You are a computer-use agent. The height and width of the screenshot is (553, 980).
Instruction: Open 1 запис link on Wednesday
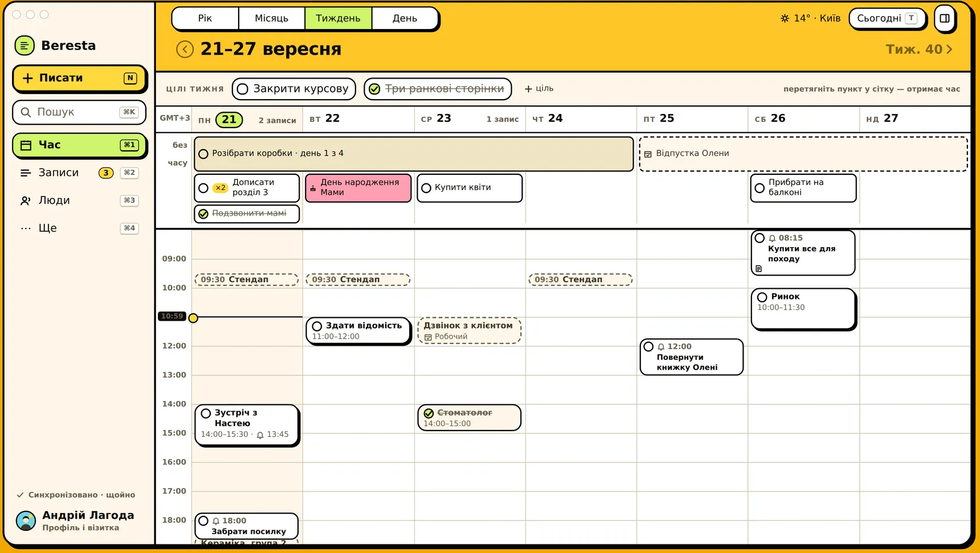(503, 120)
